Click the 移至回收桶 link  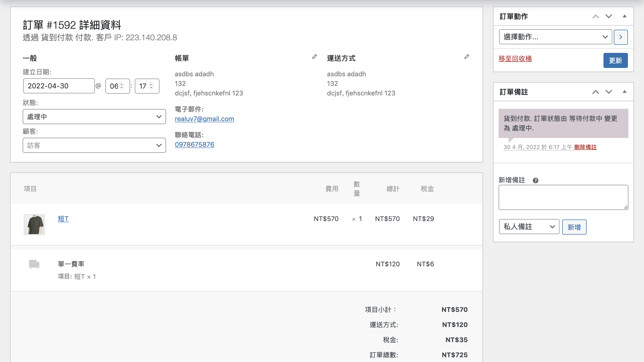pyautogui.click(x=515, y=59)
